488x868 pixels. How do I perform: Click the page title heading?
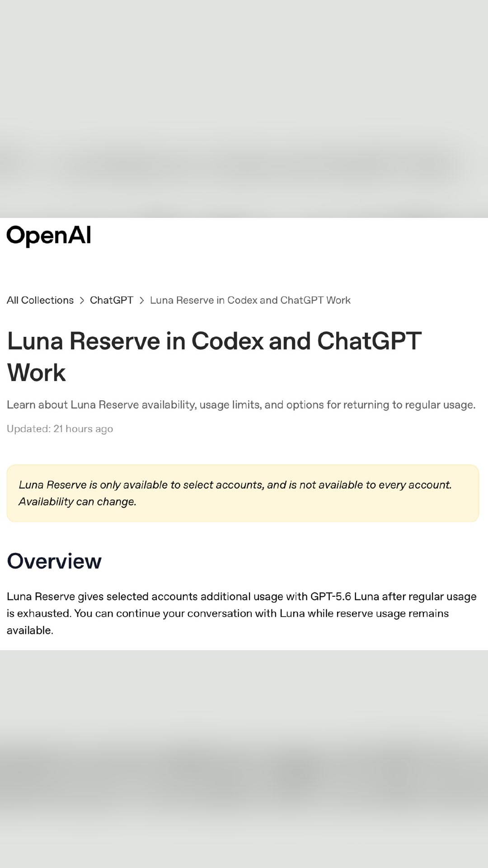(x=214, y=356)
